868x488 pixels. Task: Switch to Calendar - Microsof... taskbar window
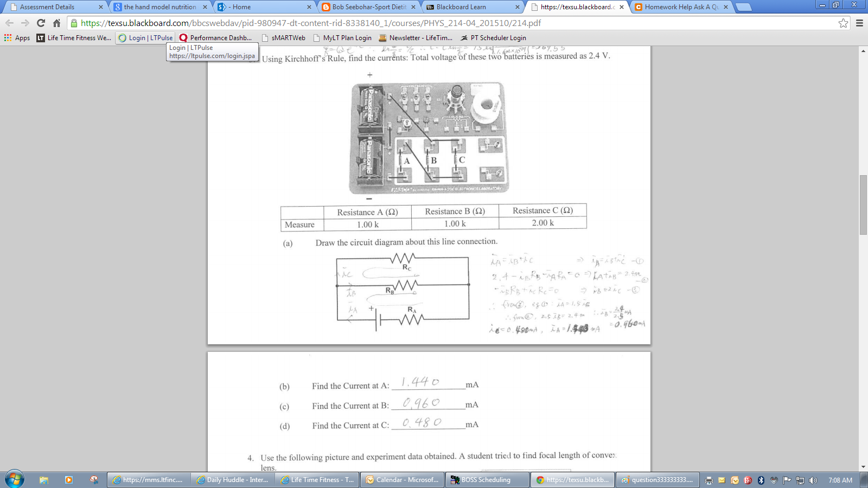[402, 480]
